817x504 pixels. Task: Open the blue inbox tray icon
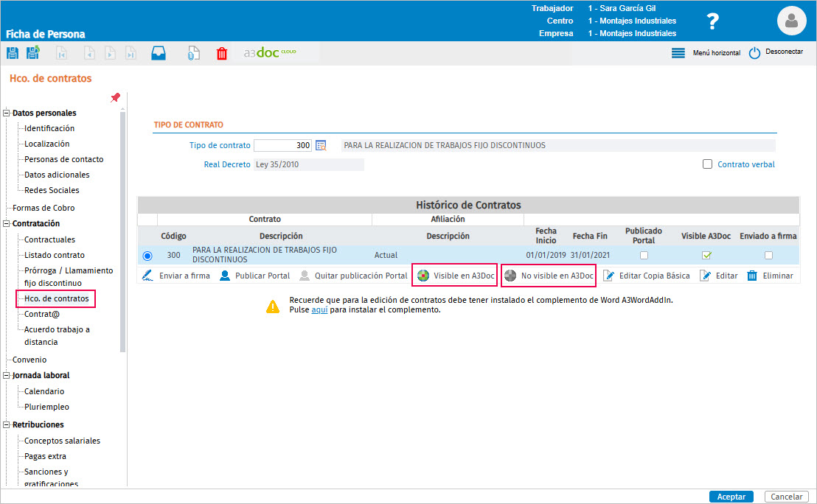[x=159, y=53]
